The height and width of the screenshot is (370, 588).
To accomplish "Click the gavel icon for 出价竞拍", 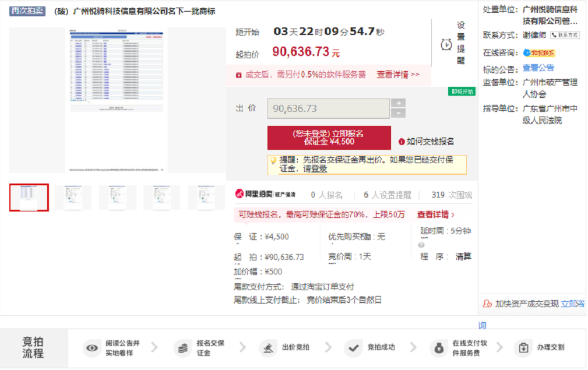I will (x=267, y=348).
